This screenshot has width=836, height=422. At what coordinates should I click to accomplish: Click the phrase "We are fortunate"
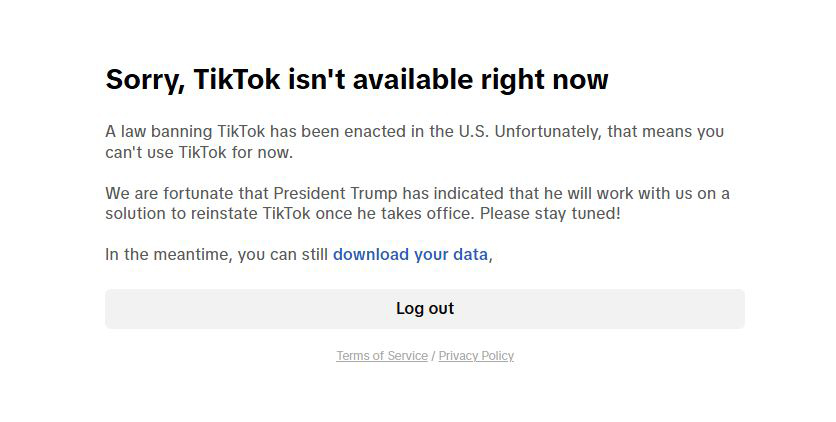pos(164,193)
